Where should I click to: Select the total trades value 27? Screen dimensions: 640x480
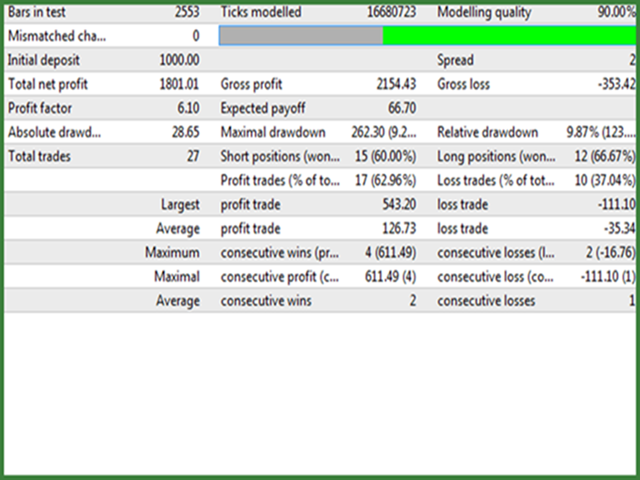[193, 156]
